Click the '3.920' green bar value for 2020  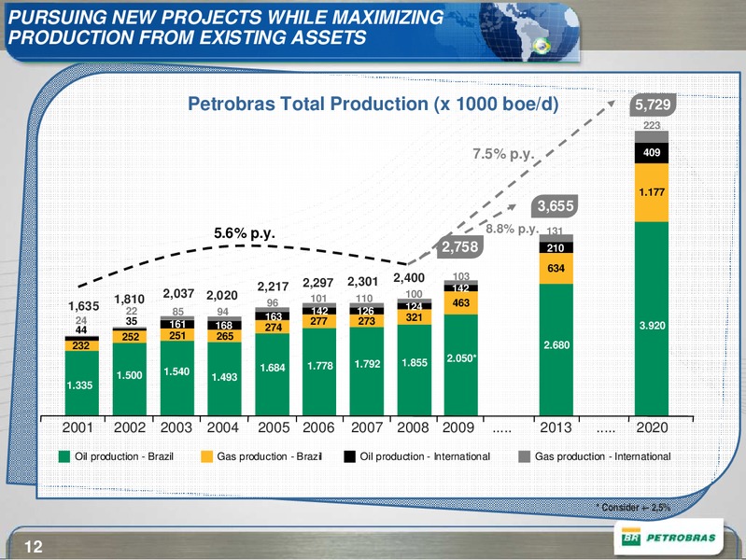click(652, 326)
